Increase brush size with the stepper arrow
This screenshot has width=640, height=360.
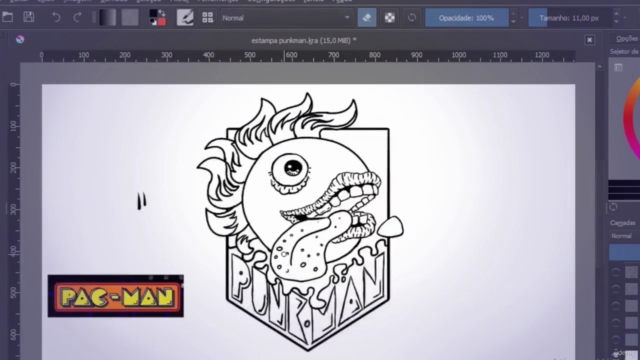tap(617, 13)
